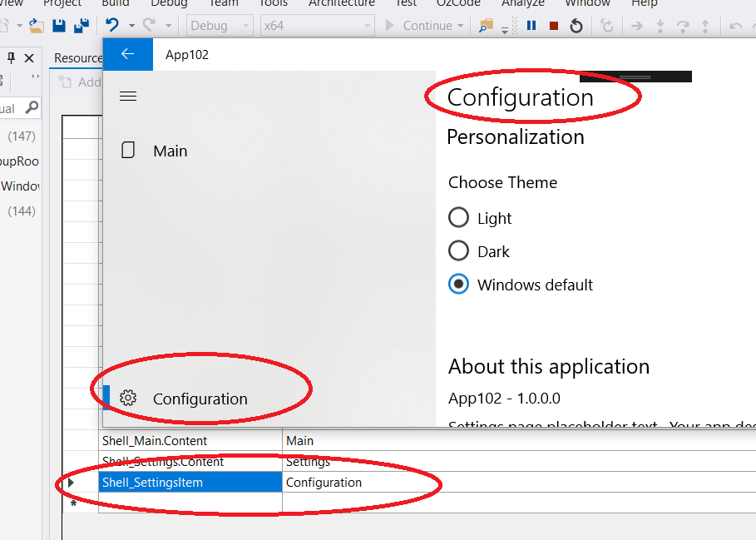Expand the Continue button dropdown arrow
Viewport: 756px width, 540px height.
click(x=461, y=26)
